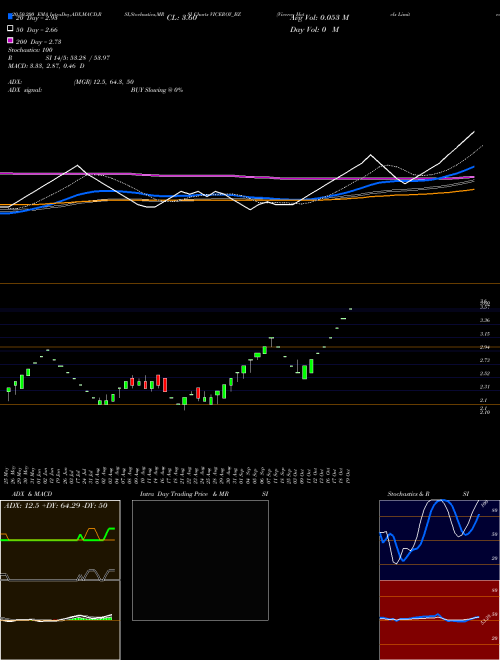Click the brown ADX indicator chart panel
This screenshot has width=500, height=660.
[x=60, y=540]
